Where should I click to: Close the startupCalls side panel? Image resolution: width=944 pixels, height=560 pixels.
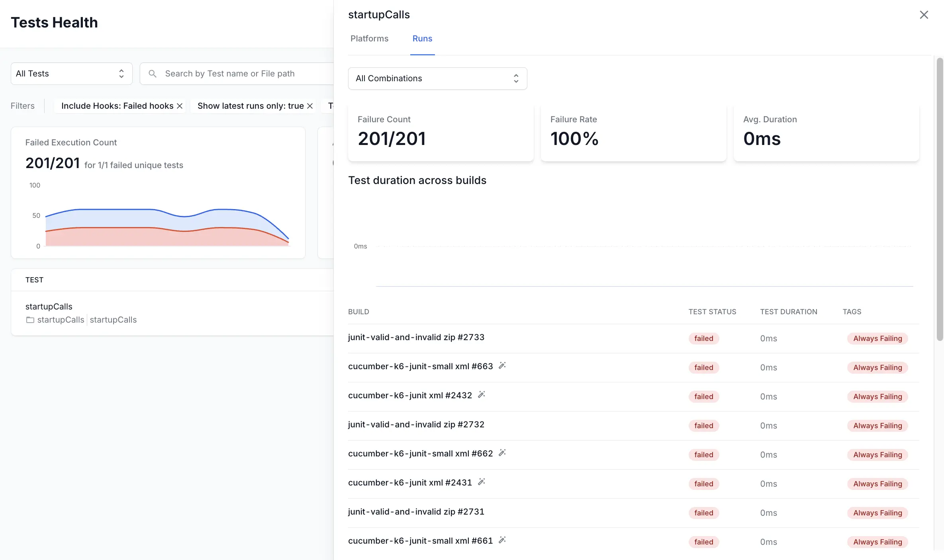(x=924, y=15)
